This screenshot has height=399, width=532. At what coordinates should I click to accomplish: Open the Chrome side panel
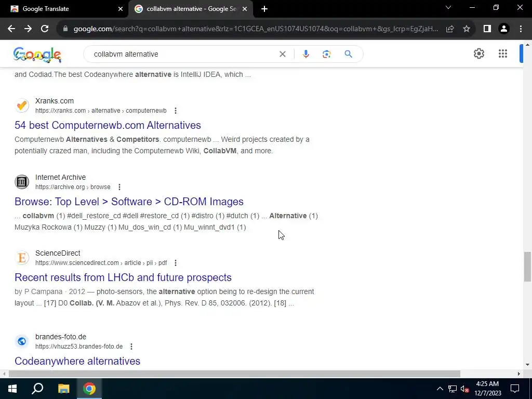(487, 29)
